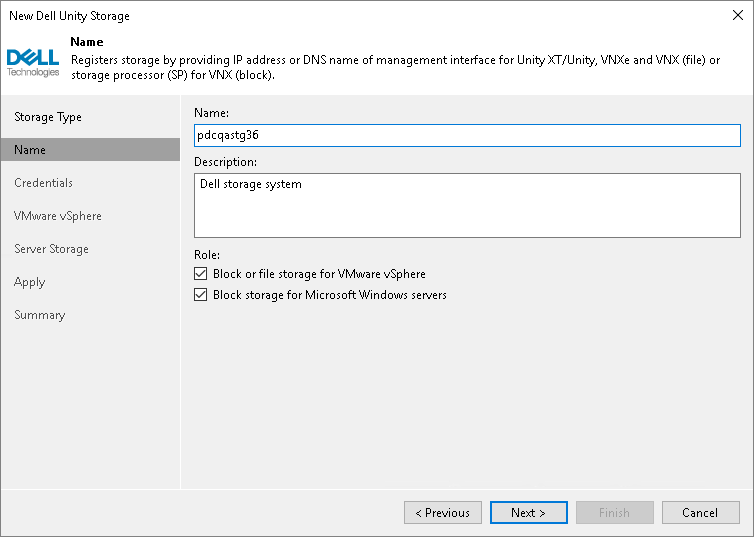Close the New Dell Unity Storage dialog
The image size is (754, 537).
click(738, 15)
